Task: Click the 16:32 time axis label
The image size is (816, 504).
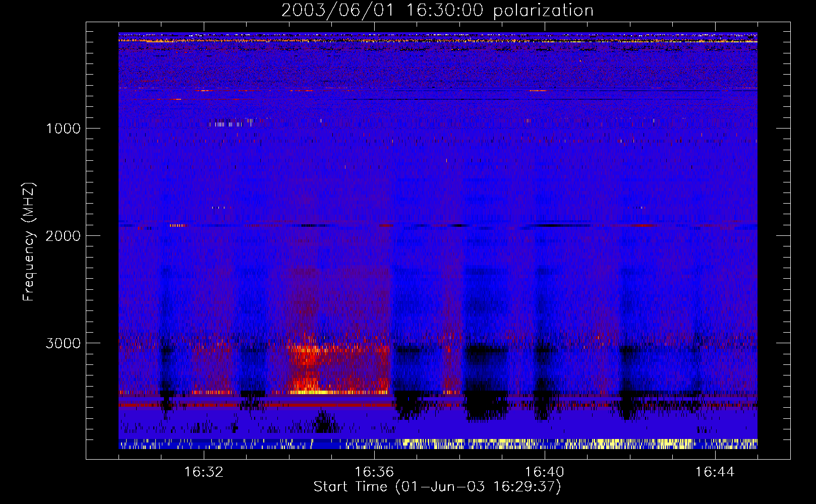Action: click(204, 472)
